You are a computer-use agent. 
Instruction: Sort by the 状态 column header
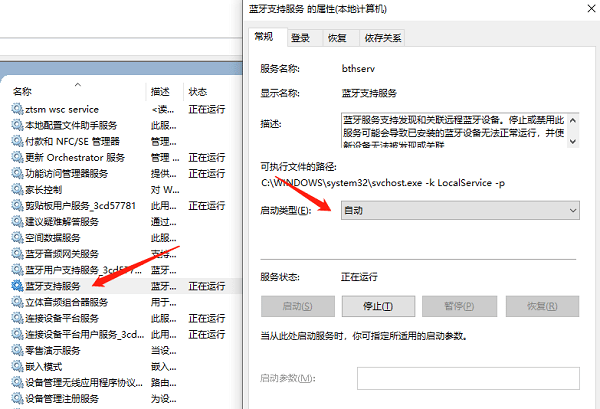point(198,90)
